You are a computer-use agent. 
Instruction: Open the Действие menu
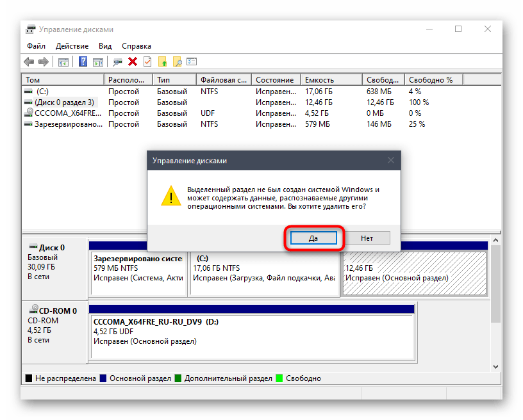click(72, 46)
